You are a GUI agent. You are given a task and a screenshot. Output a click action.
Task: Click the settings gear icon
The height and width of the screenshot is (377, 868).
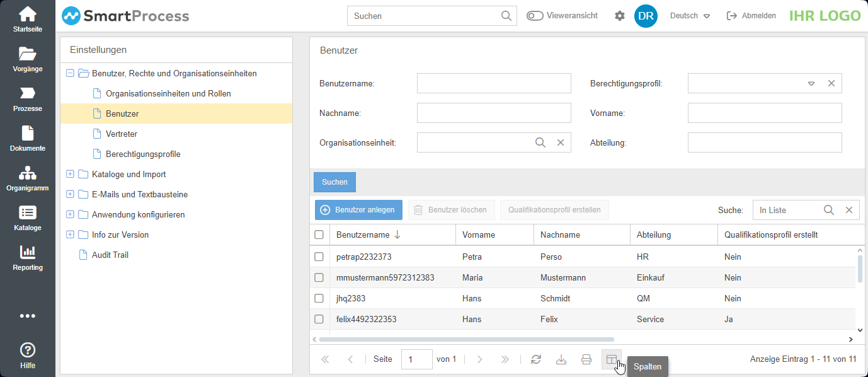tap(620, 16)
